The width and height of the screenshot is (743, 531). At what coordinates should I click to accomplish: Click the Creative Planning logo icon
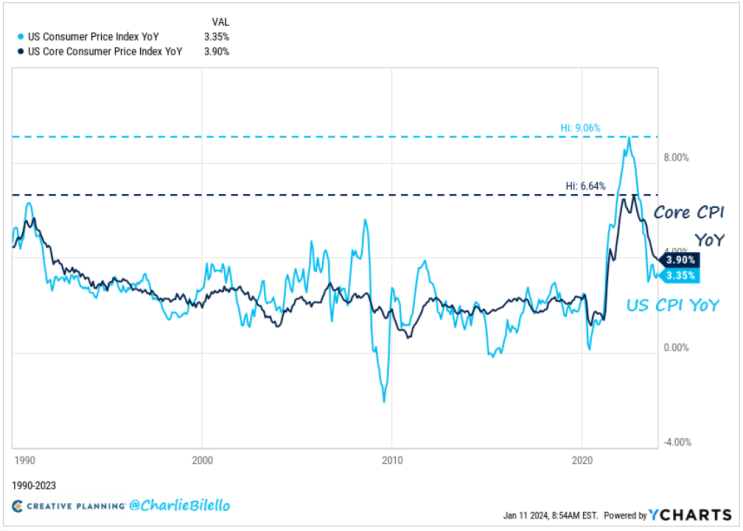(x=18, y=506)
